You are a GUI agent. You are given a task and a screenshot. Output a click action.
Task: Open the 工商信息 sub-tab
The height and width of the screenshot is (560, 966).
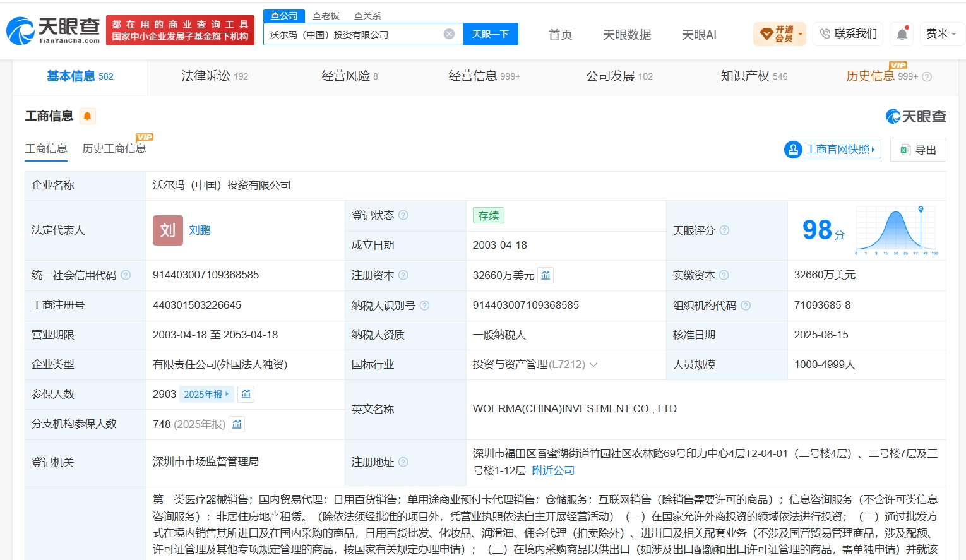point(46,148)
